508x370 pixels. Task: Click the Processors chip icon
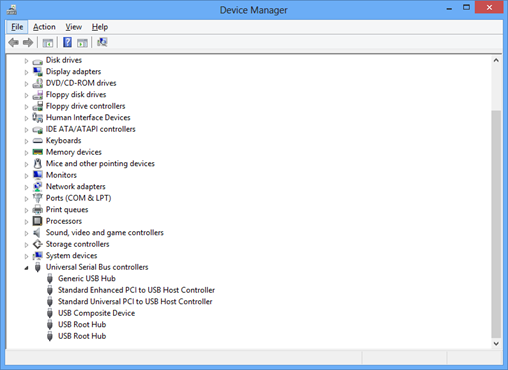(37, 221)
